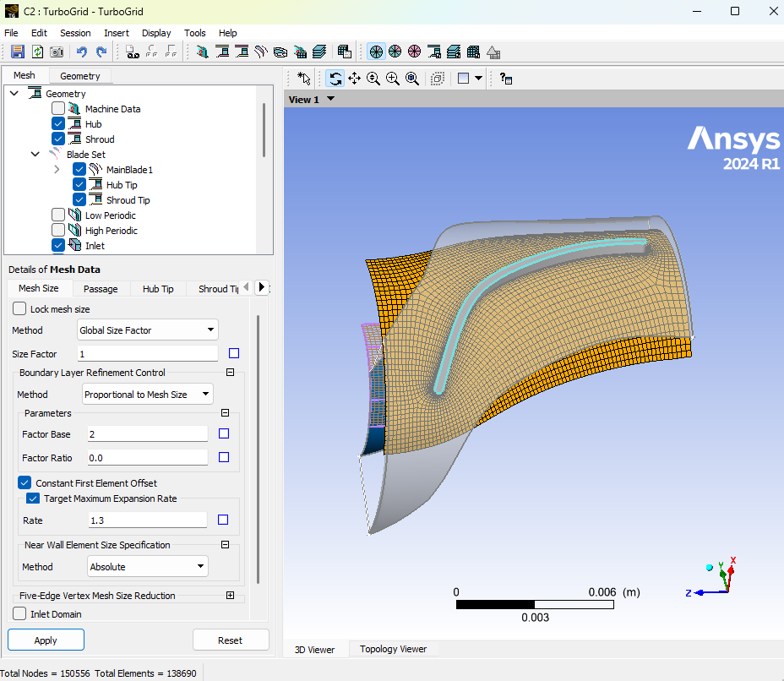Enable the Machine Data checkbox
This screenshot has height=681, width=784.
click(x=58, y=108)
